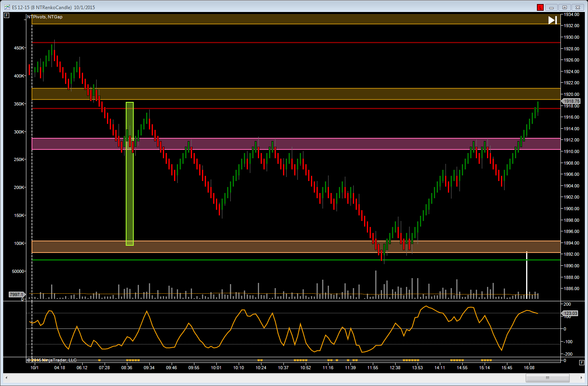Click the 08:36 time label
Screen dimensions: 588x386
coord(127,368)
